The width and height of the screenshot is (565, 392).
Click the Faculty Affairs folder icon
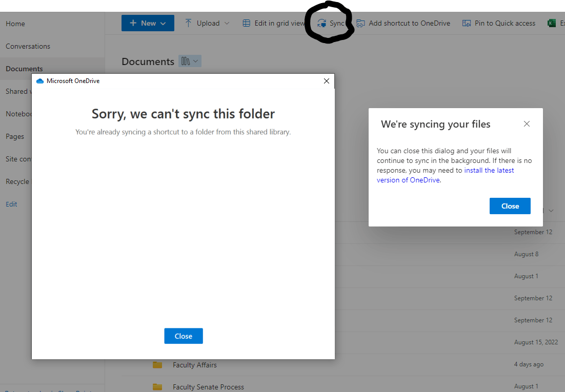point(157,365)
